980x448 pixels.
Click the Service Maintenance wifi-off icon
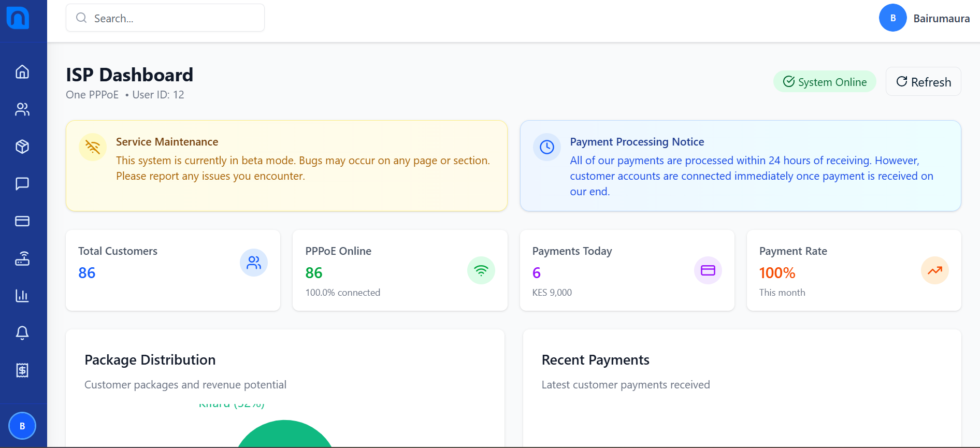pos(93,147)
